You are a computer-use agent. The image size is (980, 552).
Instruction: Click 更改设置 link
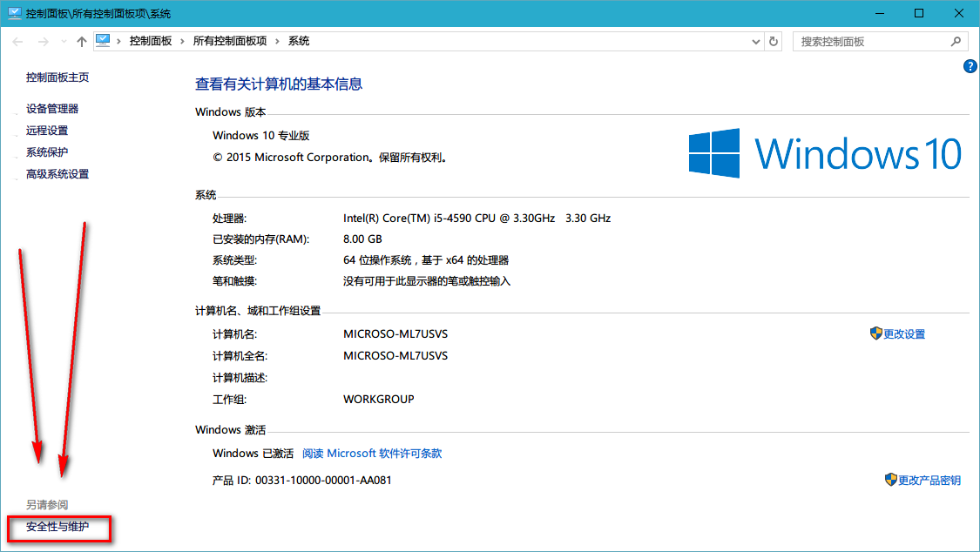click(904, 334)
